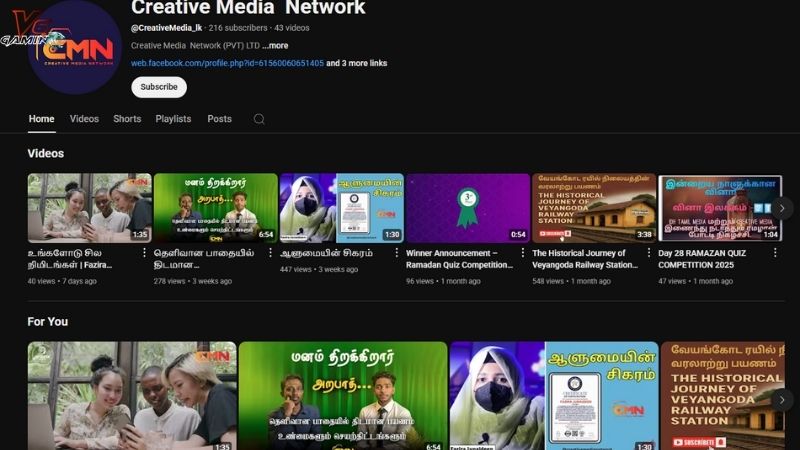
Task: Open options menu for Day 28 Ramazan Quiz
Action: pyautogui.click(x=775, y=253)
